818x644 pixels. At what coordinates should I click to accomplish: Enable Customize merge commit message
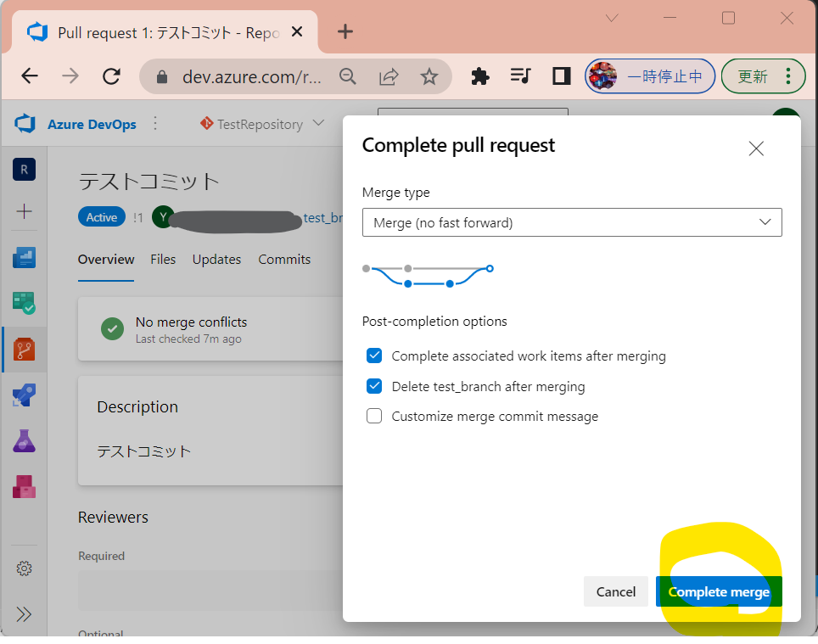coord(374,416)
